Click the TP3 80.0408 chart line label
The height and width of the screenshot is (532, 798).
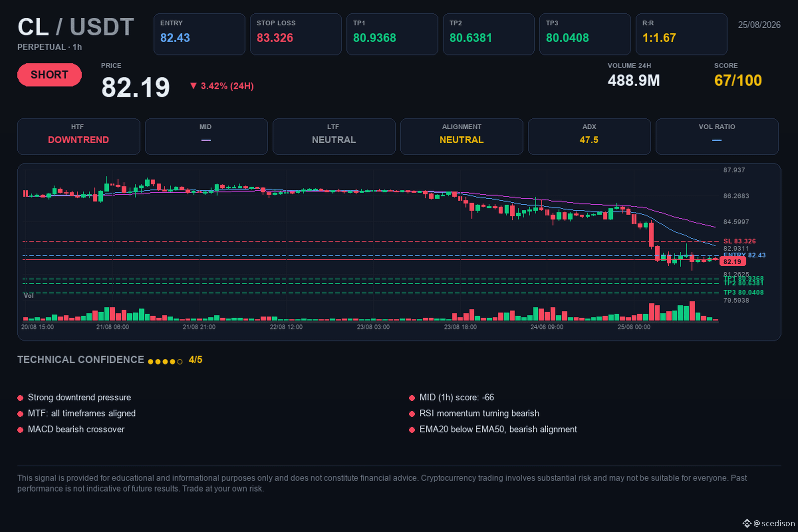743,293
